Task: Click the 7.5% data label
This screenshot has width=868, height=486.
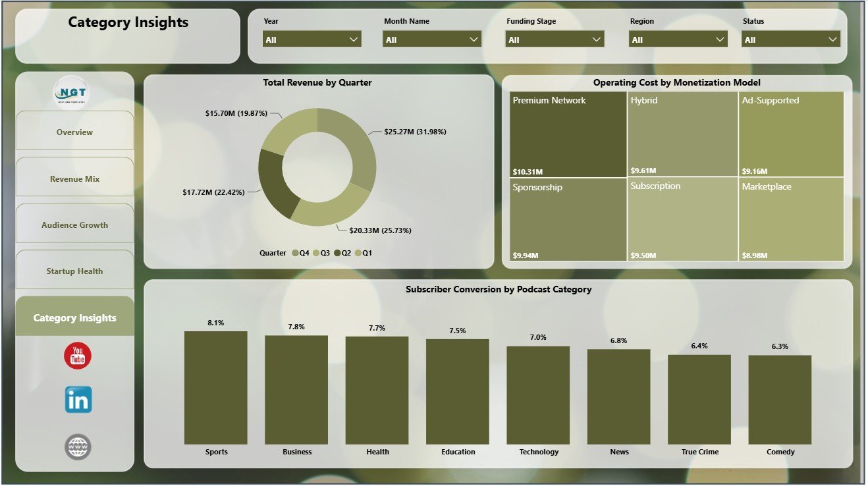Action: [x=458, y=331]
